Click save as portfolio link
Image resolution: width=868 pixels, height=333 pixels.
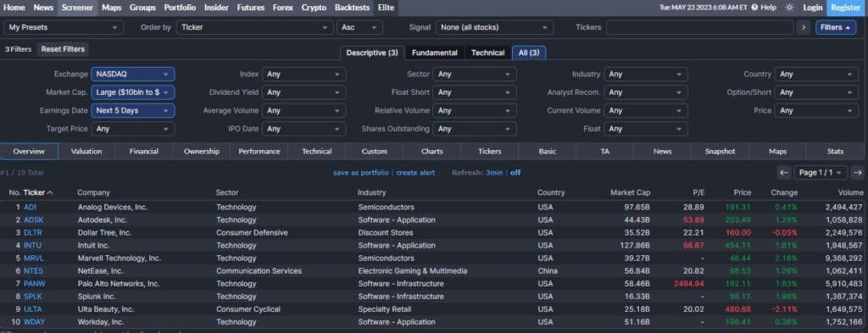[x=361, y=173]
